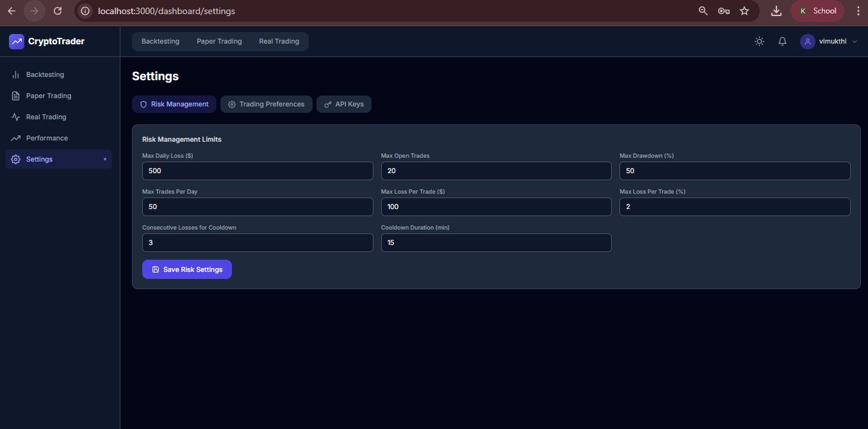The width and height of the screenshot is (868, 429).
Task: Click the gear icon on Trading Preferences tab
Action: pyautogui.click(x=232, y=105)
